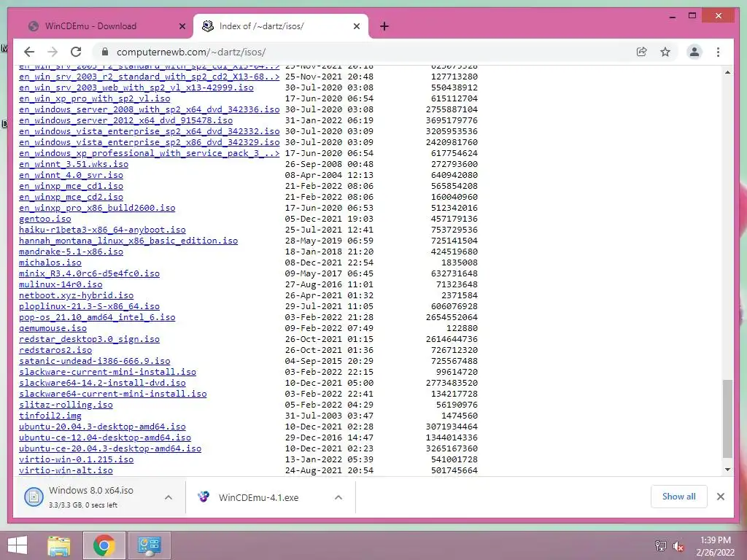
Task: Download pop-os_21.10_amd64_intel_6.iso
Action: point(97,318)
